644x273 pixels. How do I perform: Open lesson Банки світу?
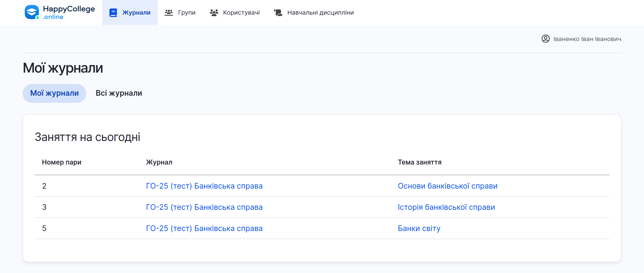419,228
